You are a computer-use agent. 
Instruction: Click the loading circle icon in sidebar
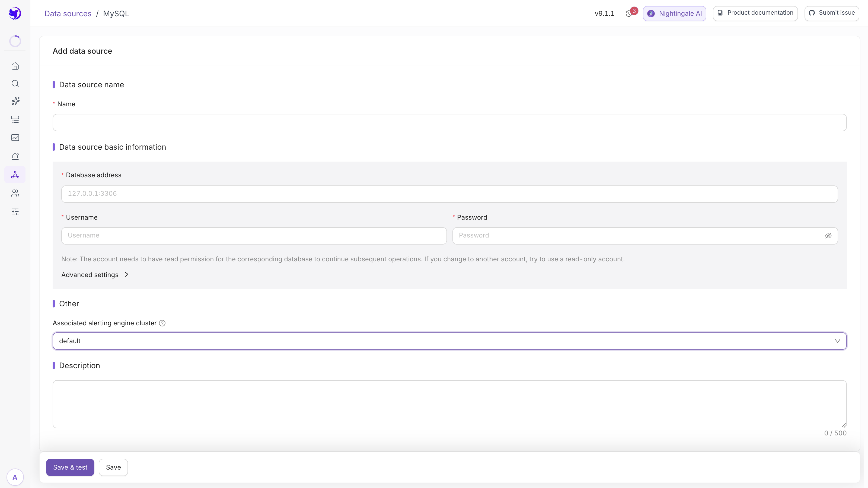(15, 41)
